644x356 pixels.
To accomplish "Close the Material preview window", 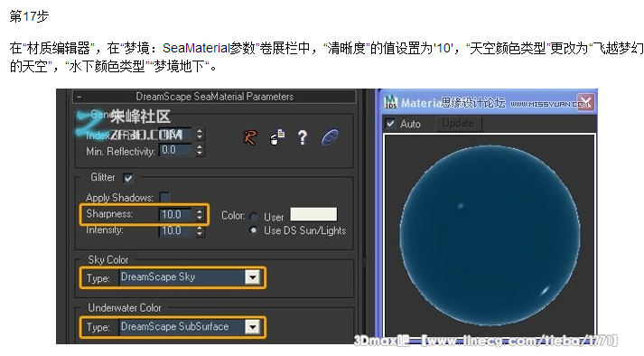I will coord(585,101).
